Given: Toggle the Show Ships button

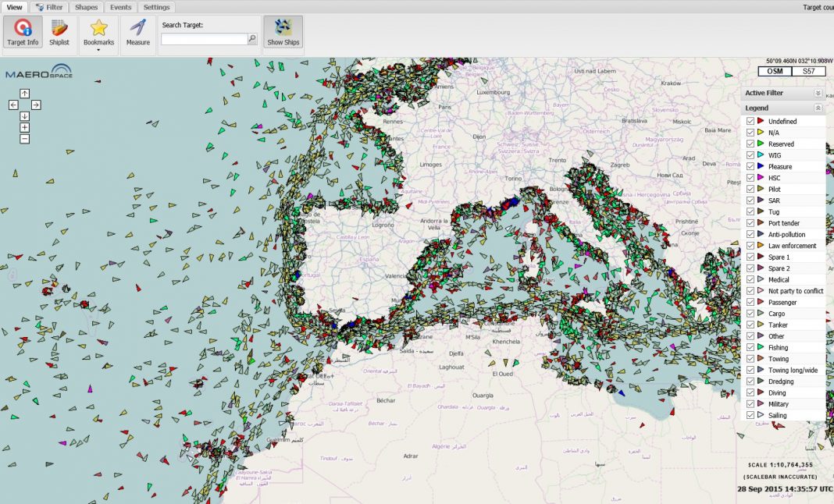Looking at the screenshot, I should coord(283,32).
